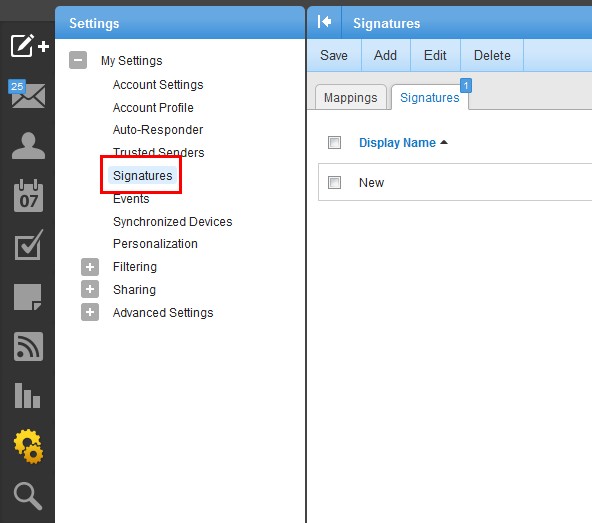Open the contacts person icon
Image resolution: width=592 pixels, height=523 pixels.
(28, 146)
